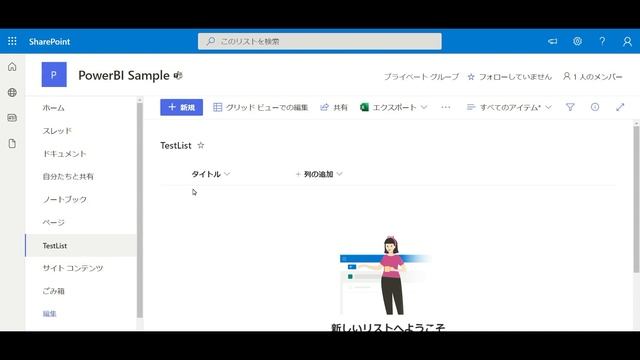Viewport: 640px width, 360px height.
Task: Open the filter pane funnel icon
Action: click(570, 107)
